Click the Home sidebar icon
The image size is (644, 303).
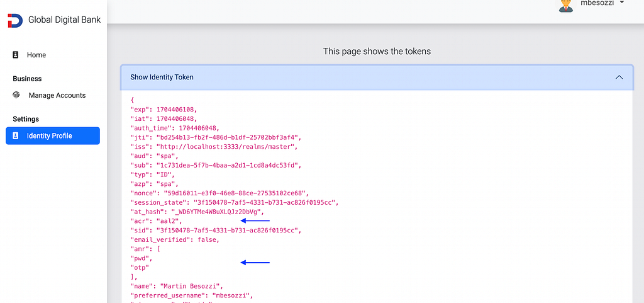pos(16,55)
